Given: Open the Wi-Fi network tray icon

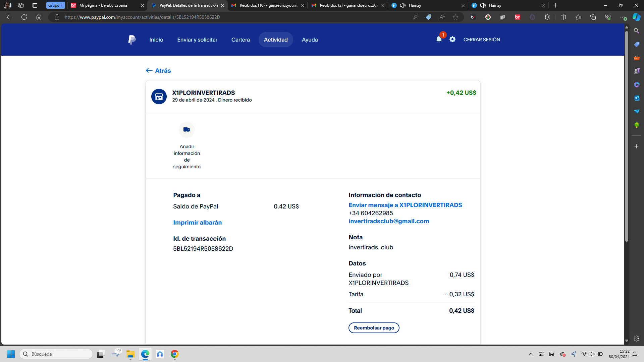Looking at the screenshot, I should click(584, 354).
